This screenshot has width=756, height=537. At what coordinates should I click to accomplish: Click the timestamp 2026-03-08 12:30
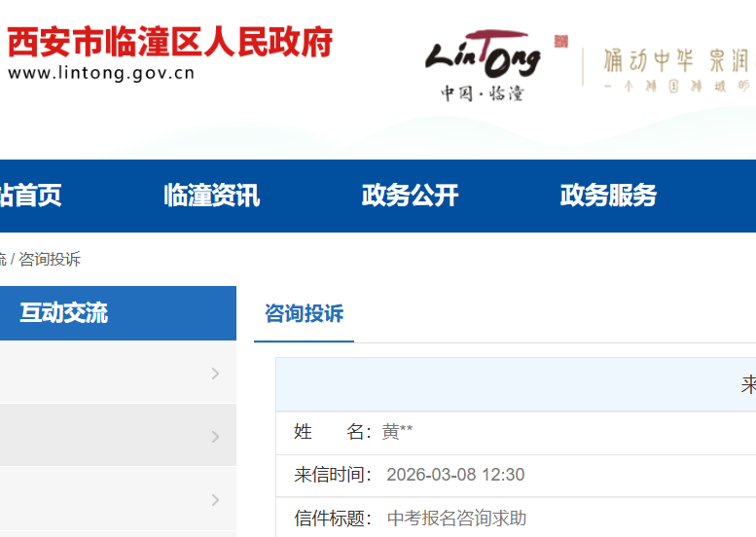coord(455,475)
